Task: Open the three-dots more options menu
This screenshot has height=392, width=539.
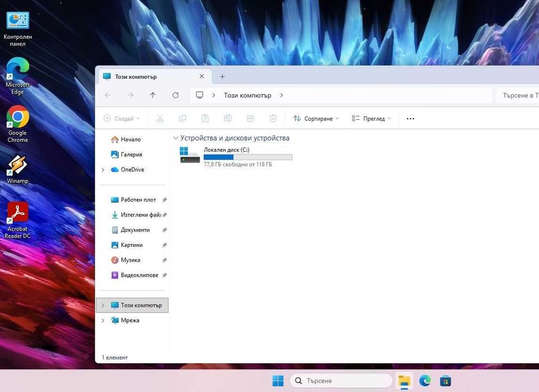Action: (x=410, y=119)
